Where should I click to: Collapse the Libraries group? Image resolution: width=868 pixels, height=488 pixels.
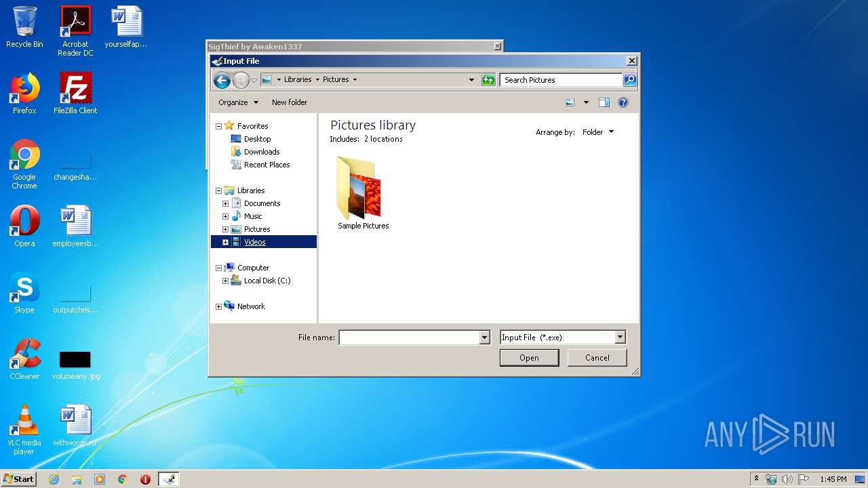(x=218, y=190)
